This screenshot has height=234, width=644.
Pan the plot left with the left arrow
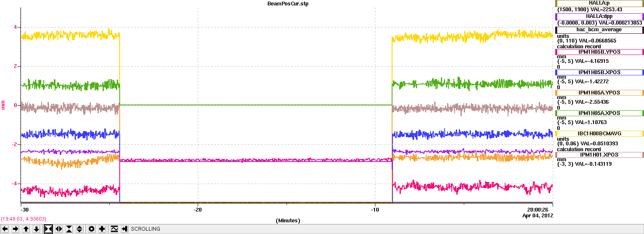(5, 229)
